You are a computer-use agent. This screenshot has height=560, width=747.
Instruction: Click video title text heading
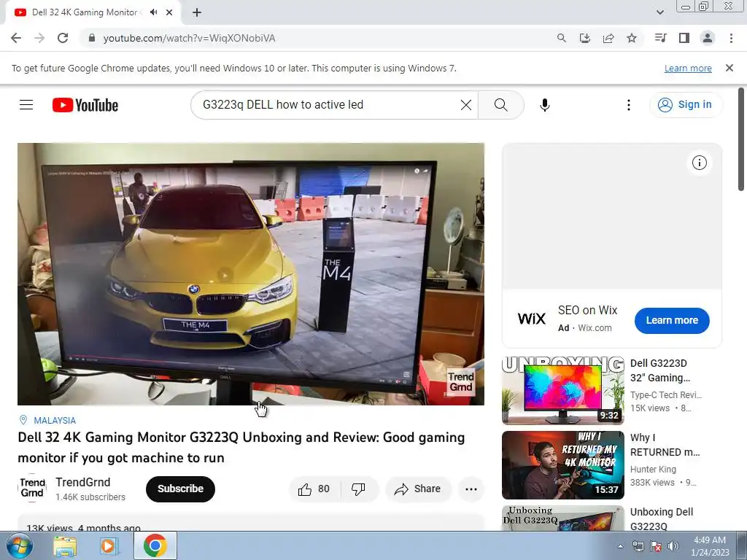[241, 448]
